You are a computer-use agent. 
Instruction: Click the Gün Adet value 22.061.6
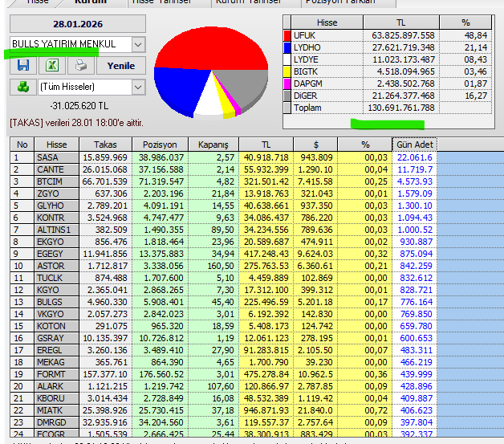(x=415, y=157)
